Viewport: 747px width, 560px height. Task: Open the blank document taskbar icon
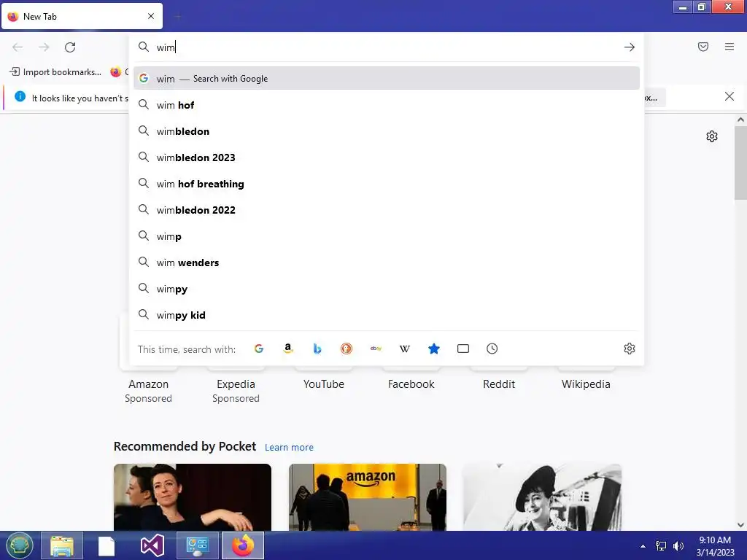pos(107,545)
